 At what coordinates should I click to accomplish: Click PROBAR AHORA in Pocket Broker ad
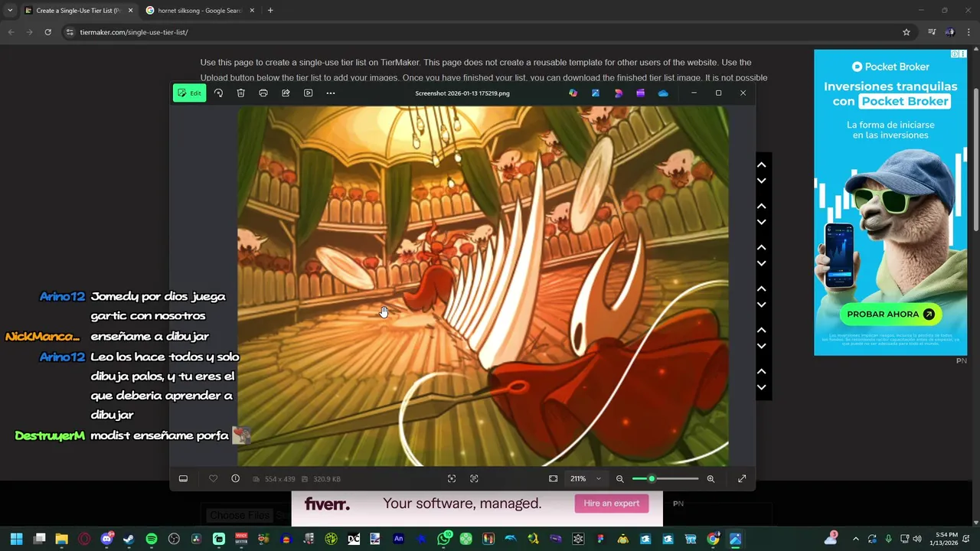coord(890,314)
